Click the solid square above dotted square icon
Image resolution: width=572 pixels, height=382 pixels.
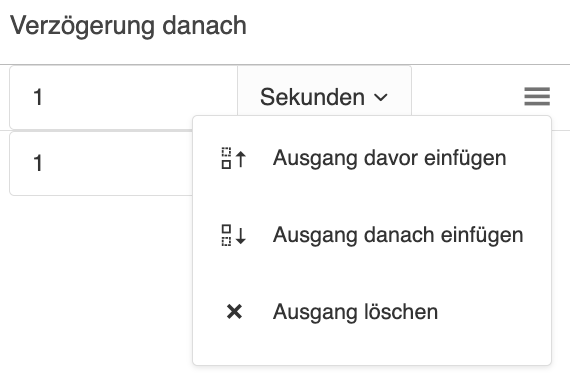pyautogui.click(x=226, y=235)
